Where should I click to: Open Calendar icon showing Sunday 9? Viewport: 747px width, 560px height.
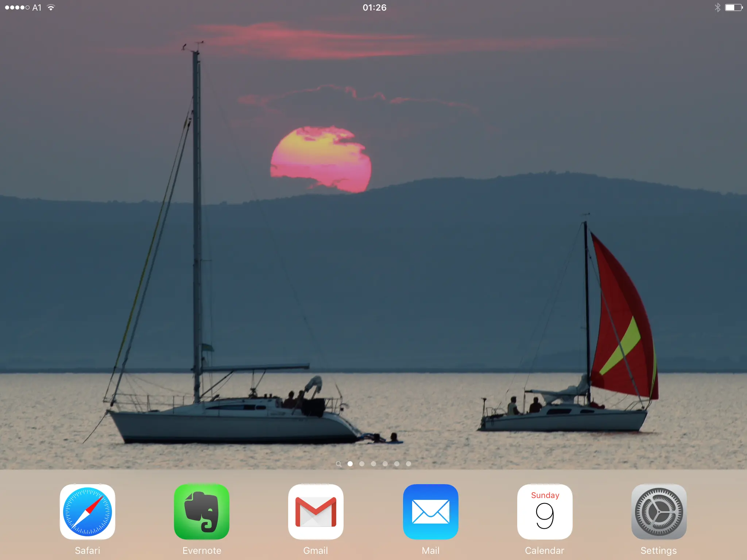545,512
